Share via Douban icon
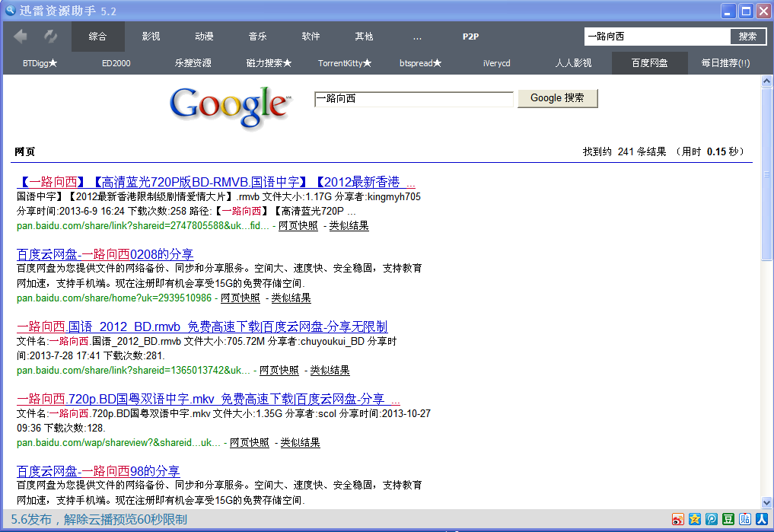The width and height of the screenshot is (774, 532). point(728,519)
